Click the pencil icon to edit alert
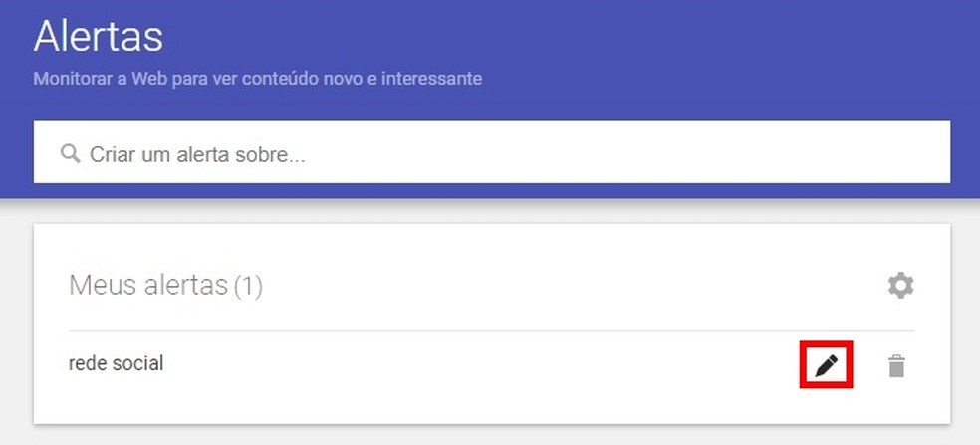980x445 pixels. [x=827, y=366]
